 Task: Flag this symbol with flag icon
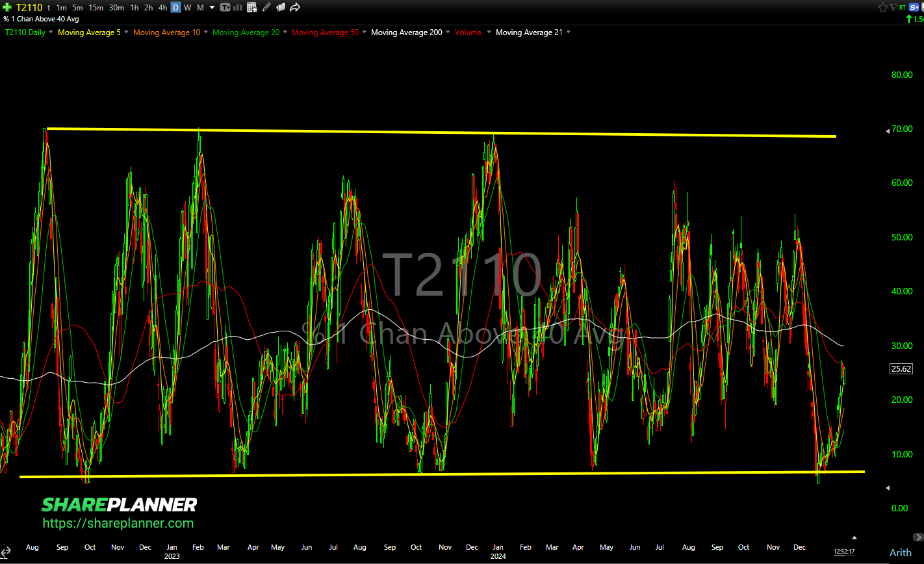click(893, 8)
